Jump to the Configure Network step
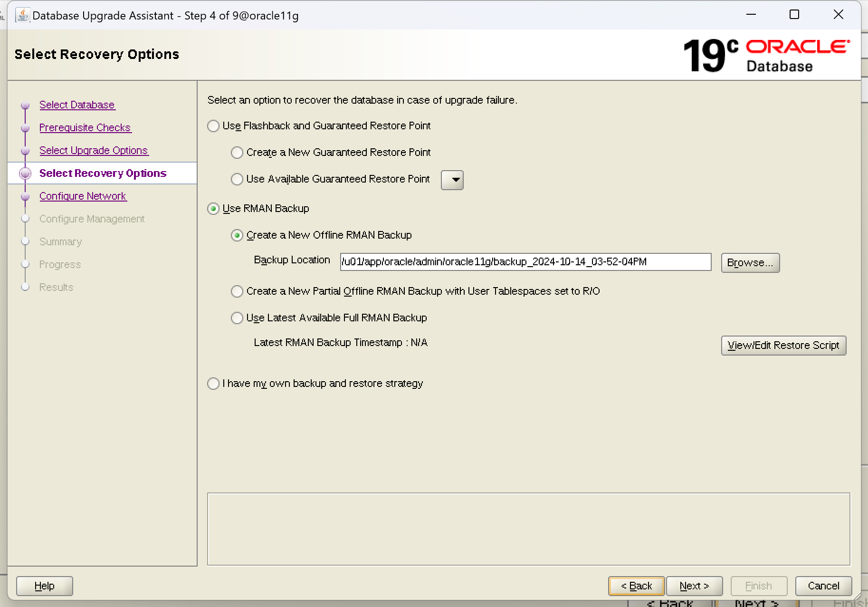This screenshot has height=607, width=868. (83, 196)
